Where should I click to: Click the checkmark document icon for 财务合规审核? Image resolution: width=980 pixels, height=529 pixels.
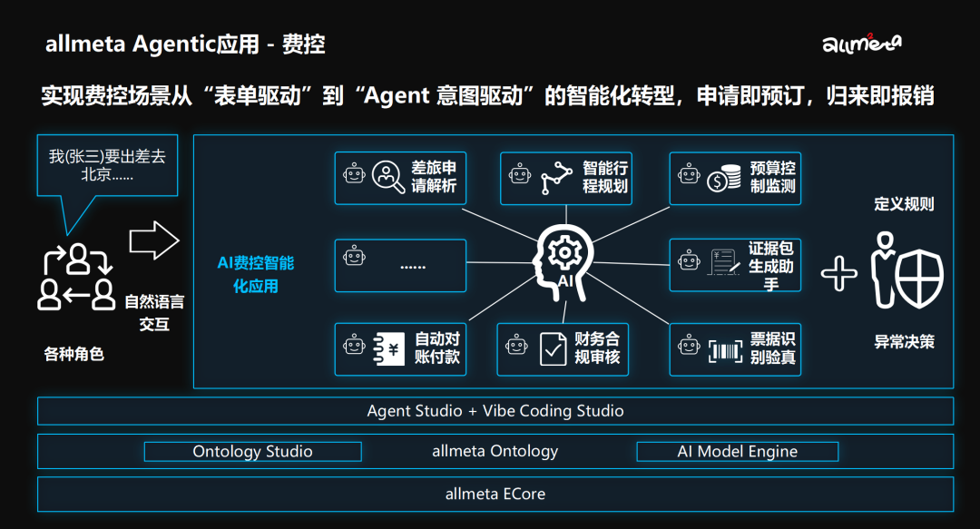tap(554, 349)
